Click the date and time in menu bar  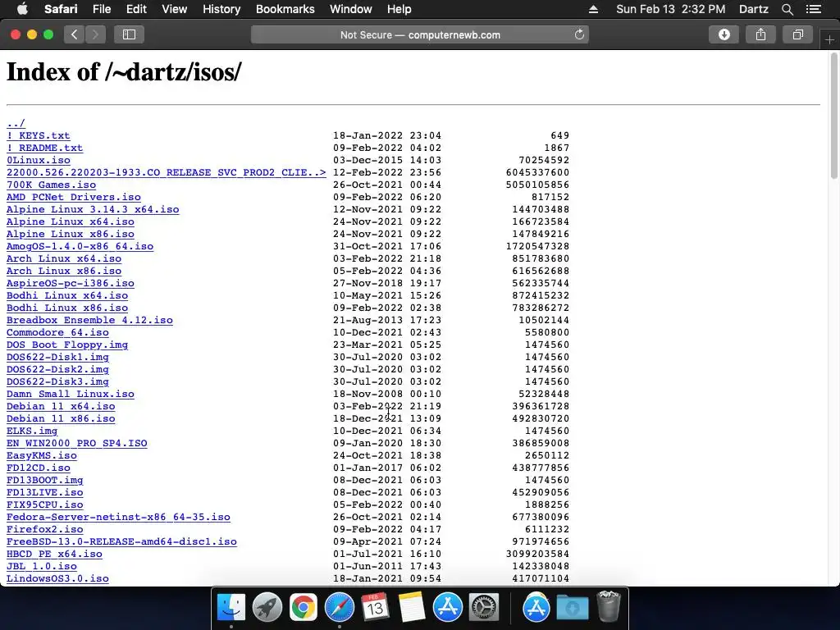point(671,9)
